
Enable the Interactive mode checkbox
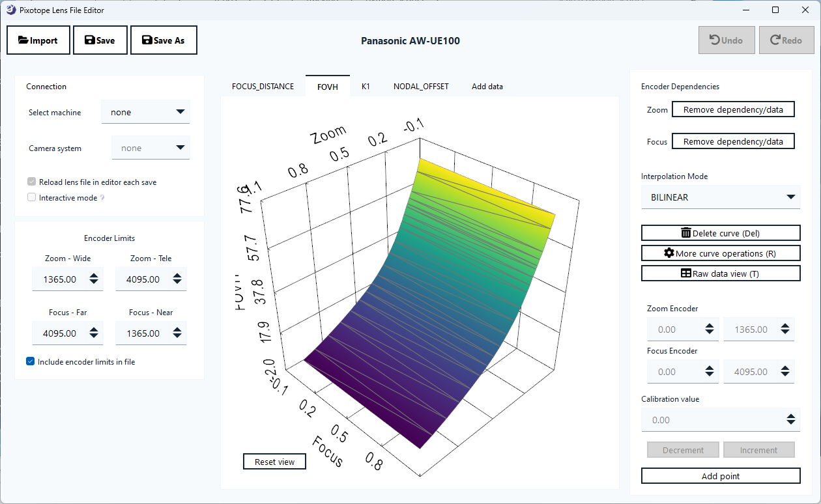click(32, 198)
